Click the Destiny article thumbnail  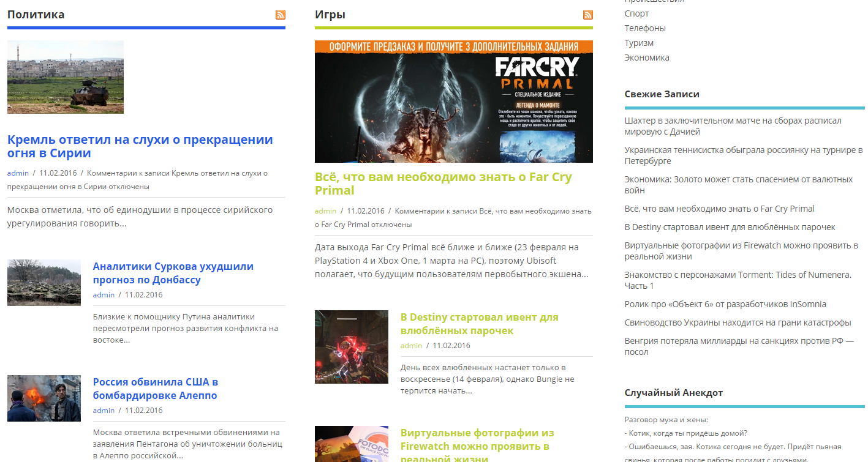tap(352, 347)
